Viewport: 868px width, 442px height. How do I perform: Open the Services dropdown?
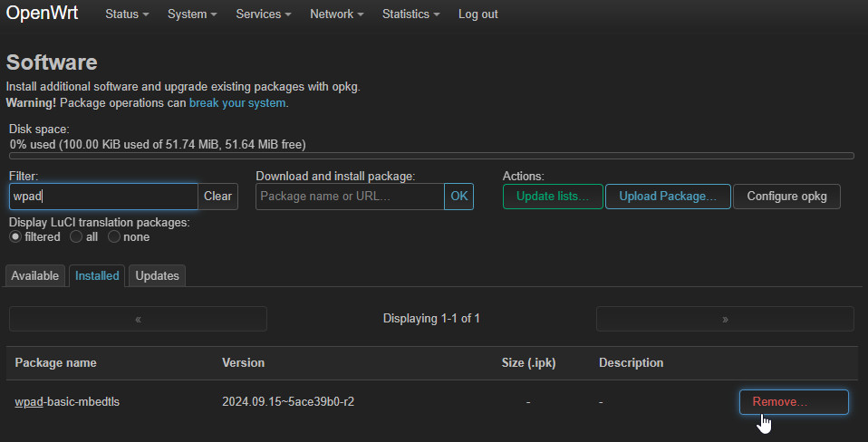coord(264,14)
